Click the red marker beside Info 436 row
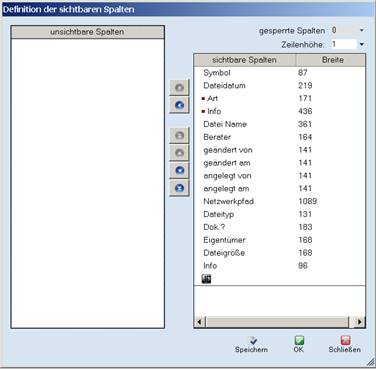Viewport: 376px width, 369px height. (203, 112)
